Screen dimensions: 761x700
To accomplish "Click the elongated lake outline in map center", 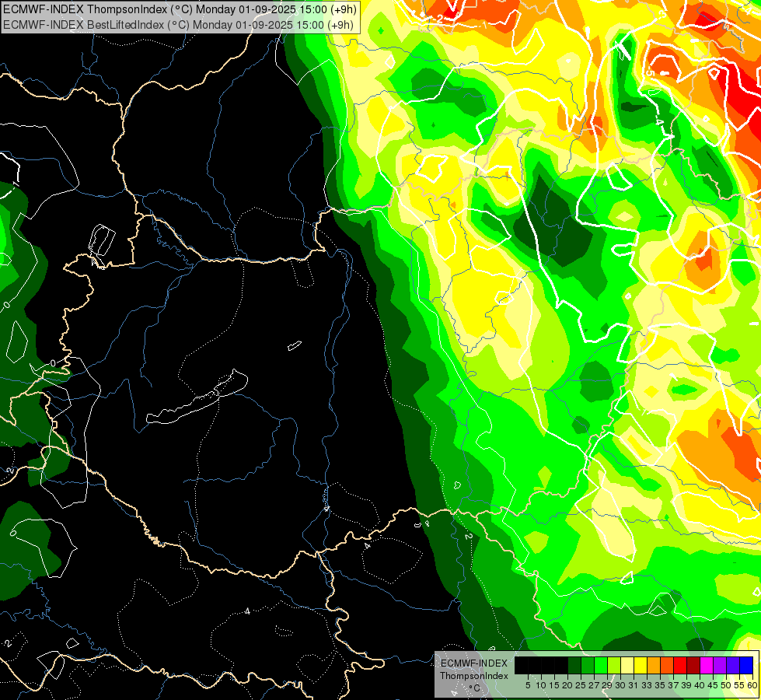I will pos(197,398).
